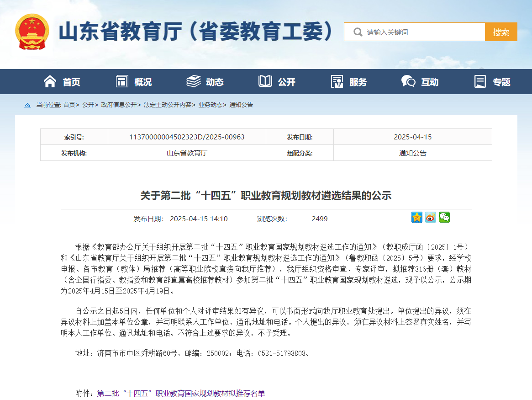The height and width of the screenshot is (400, 532).
Task: Share article to WeChat
Action: coord(444,217)
